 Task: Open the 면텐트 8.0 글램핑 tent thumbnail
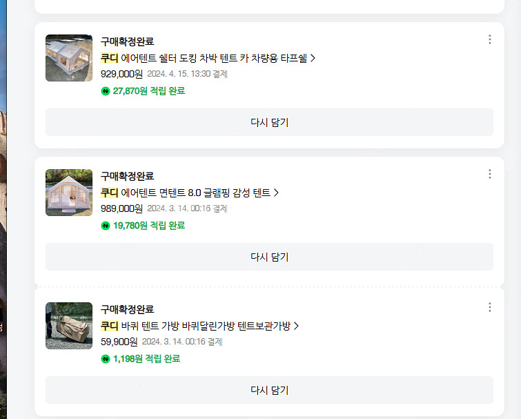tap(69, 193)
